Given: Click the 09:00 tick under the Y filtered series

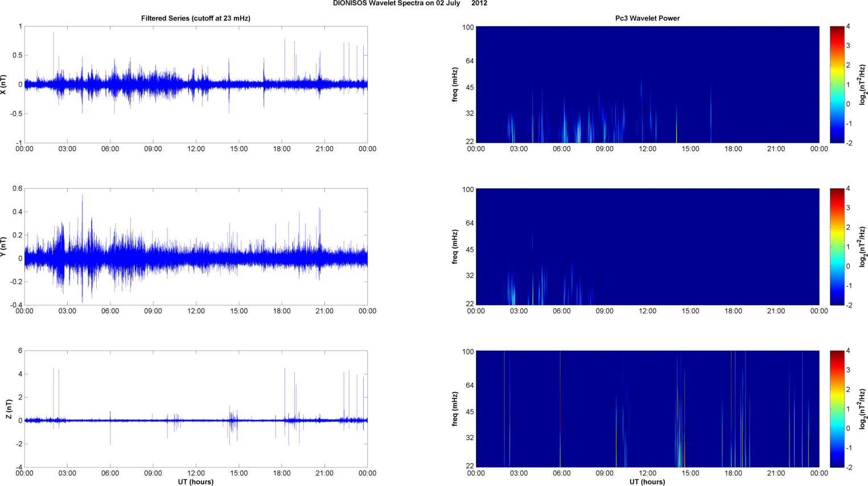Looking at the screenshot, I should (x=153, y=311).
